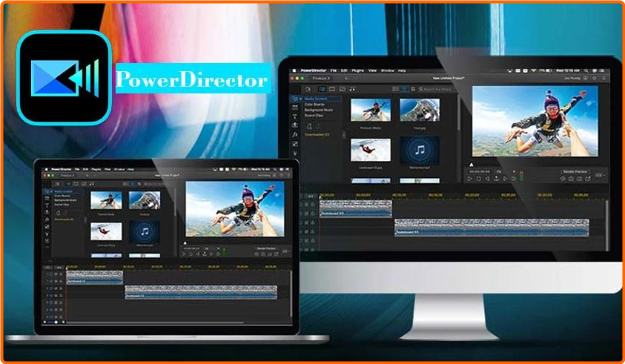625x364 pixels.
Task: Open the Apple menu on the iMac
Action: 294,70
